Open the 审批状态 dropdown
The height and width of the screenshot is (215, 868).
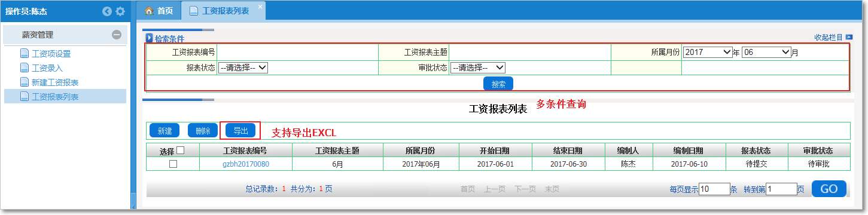pyautogui.click(x=478, y=67)
